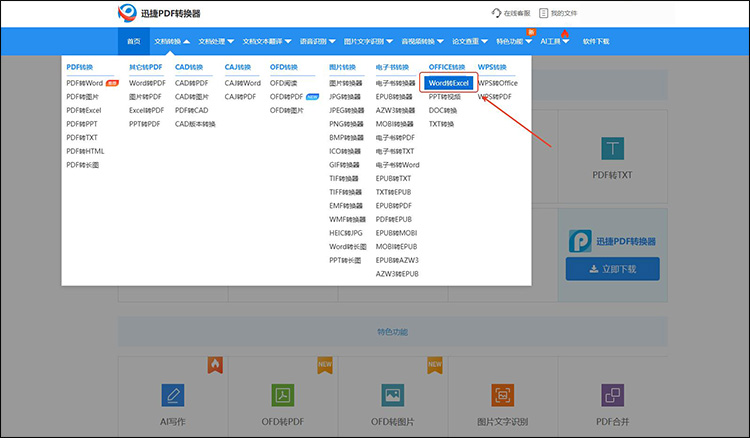The height and width of the screenshot is (438, 750).
Task: Click the PDF转TXT card icon
Action: 612,148
